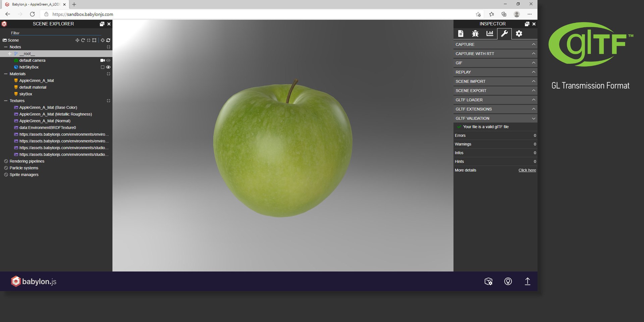Toggle hdrSkyBox bounding box checkbox
Image resolution: width=644 pixels, height=322 pixels.
click(x=103, y=67)
